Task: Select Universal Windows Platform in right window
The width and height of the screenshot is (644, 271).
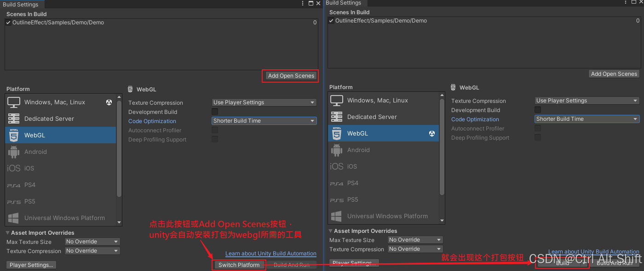Action: [x=384, y=216]
